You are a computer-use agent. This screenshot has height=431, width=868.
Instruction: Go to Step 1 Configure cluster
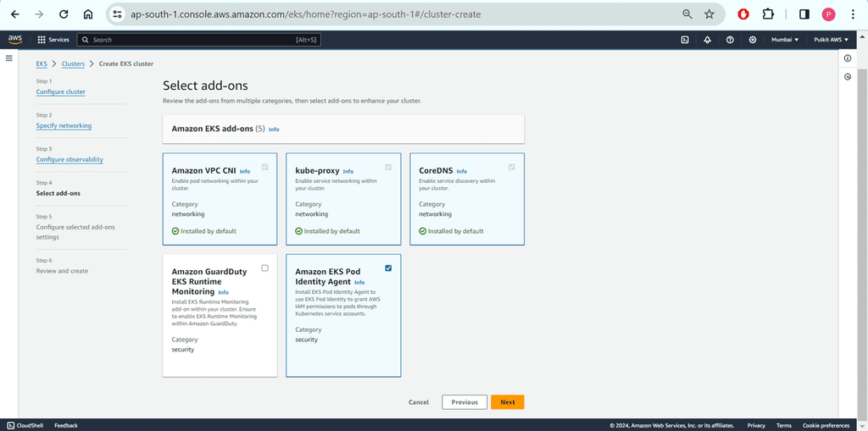click(x=61, y=91)
